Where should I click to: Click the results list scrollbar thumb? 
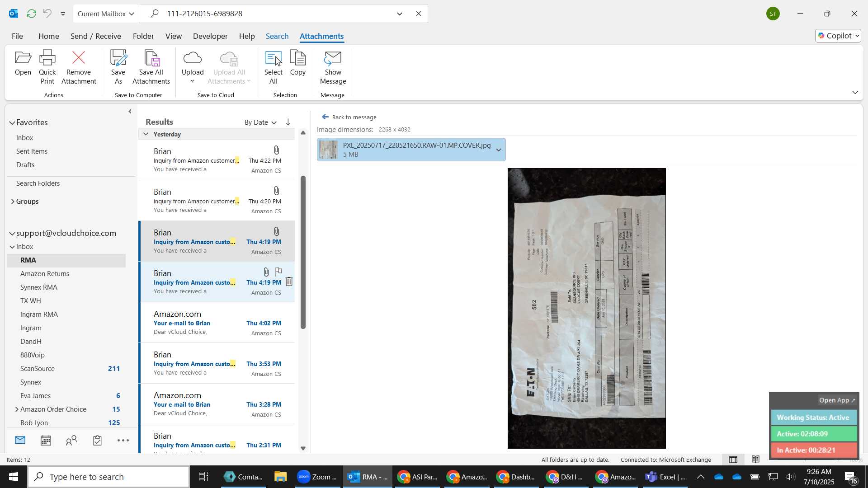click(303, 252)
